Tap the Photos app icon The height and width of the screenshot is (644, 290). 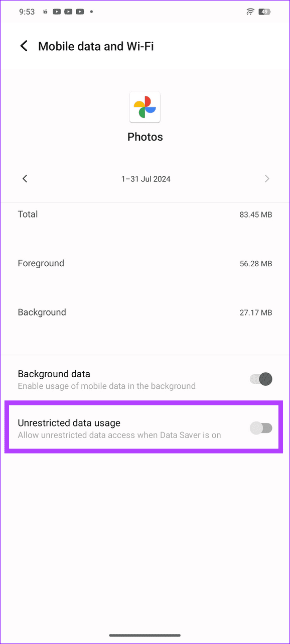145,106
